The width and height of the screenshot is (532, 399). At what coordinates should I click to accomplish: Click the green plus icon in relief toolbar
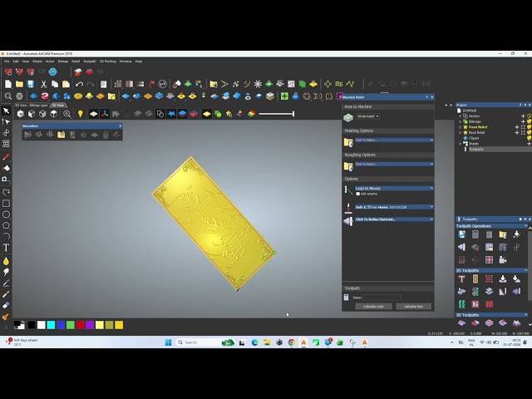(284, 96)
